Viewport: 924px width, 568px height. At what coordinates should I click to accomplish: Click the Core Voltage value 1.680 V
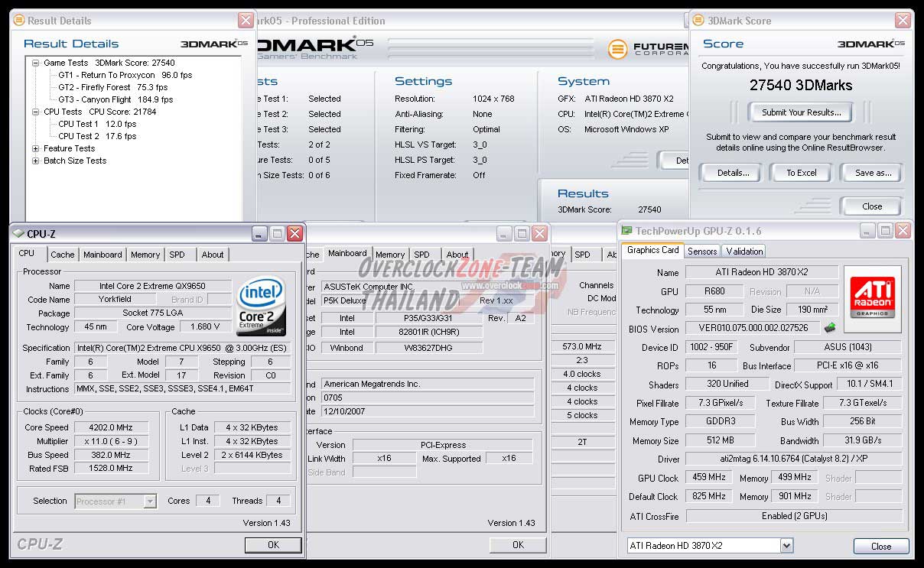[206, 326]
